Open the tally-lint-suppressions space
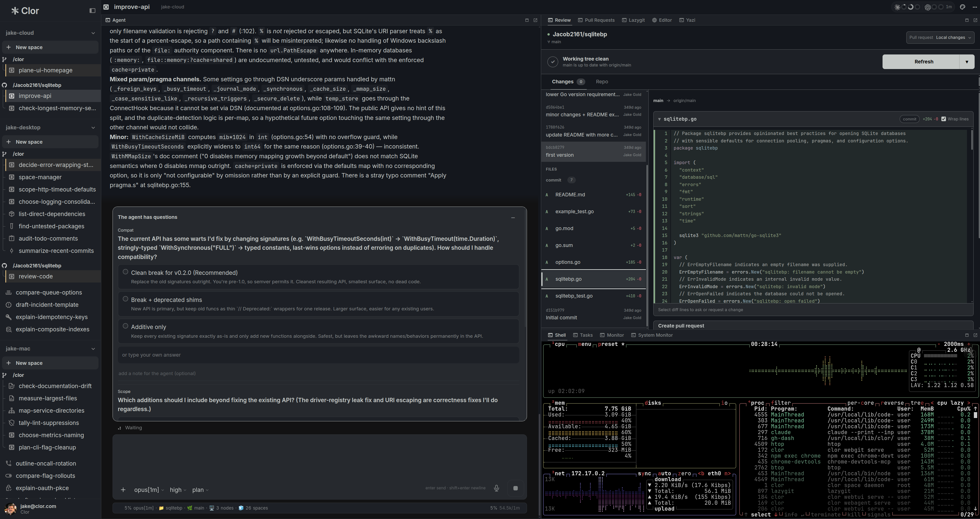Screen dimensions: 980x519 (x=53, y=423)
